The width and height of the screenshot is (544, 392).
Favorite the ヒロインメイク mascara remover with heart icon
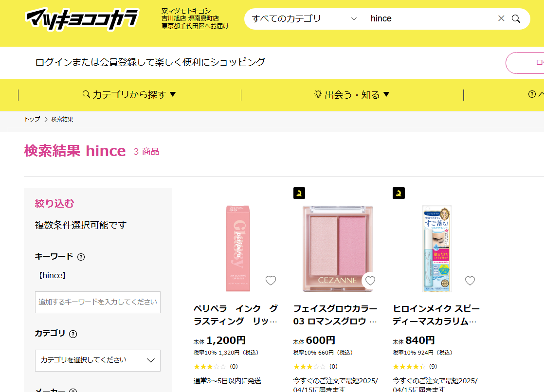pyautogui.click(x=470, y=280)
